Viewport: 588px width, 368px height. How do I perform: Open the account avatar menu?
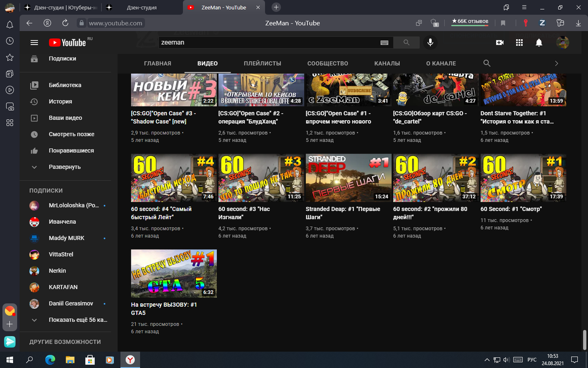point(563,43)
